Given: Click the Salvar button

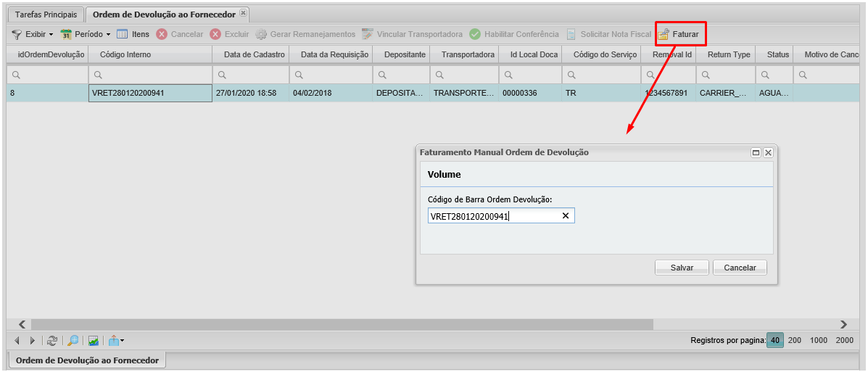Looking at the screenshot, I should pyautogui.click(x=682, y=268).
